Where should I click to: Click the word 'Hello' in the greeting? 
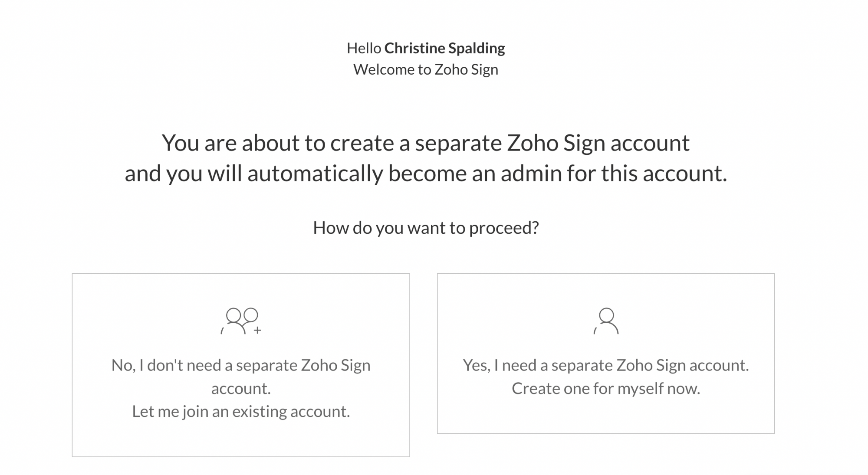tap(364, 48)
